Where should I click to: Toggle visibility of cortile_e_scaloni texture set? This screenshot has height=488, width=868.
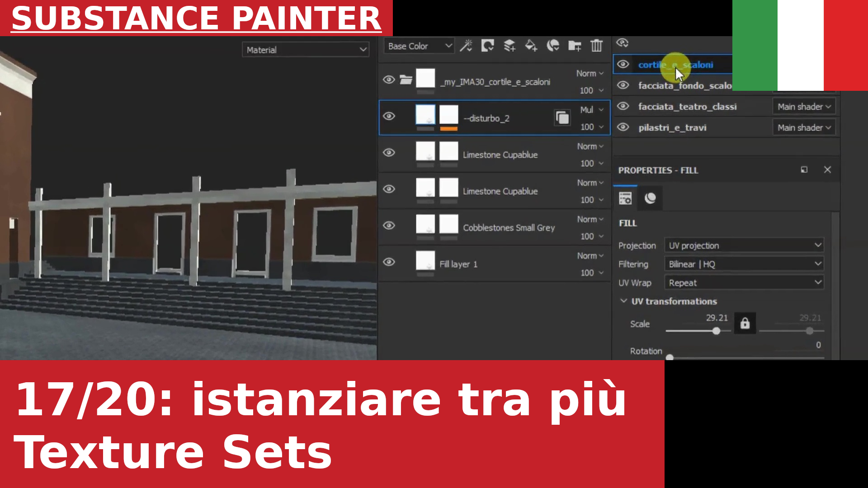(x=623, y=64)
